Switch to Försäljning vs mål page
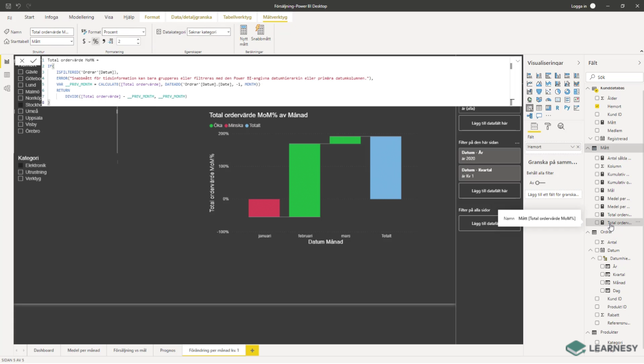 130,350
